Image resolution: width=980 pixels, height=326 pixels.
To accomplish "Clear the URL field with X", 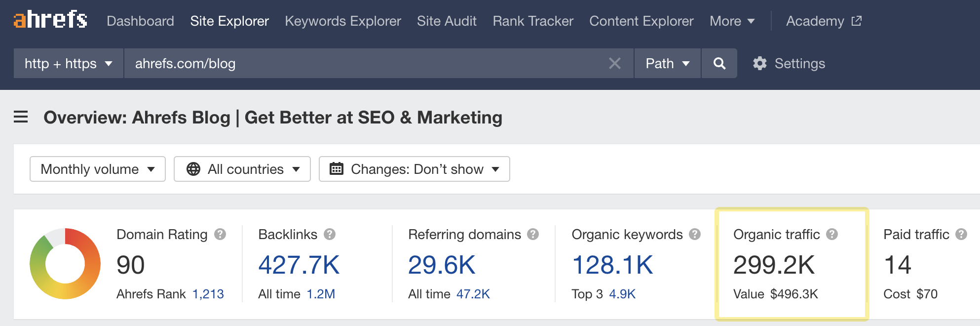I will click(614, 63).
